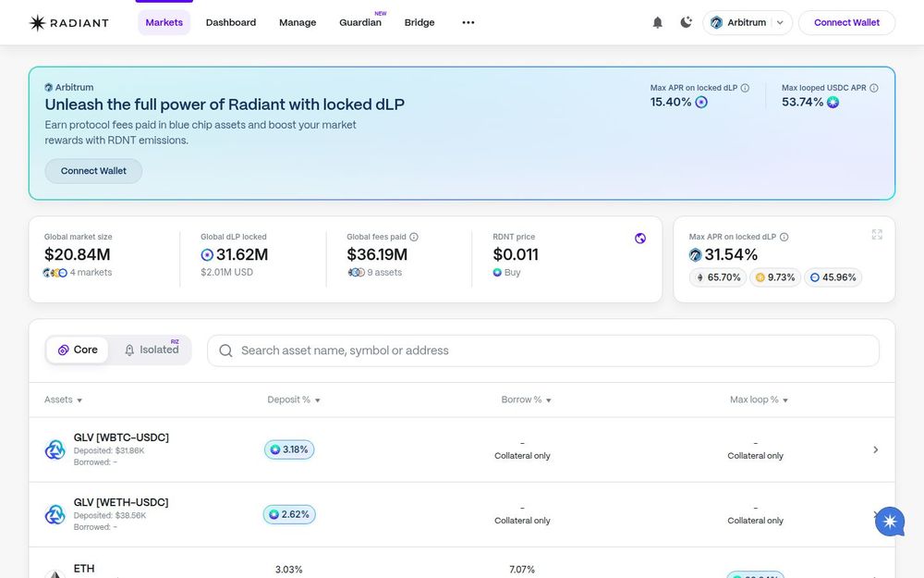Switch to the Bridge tab

[419, 22]
